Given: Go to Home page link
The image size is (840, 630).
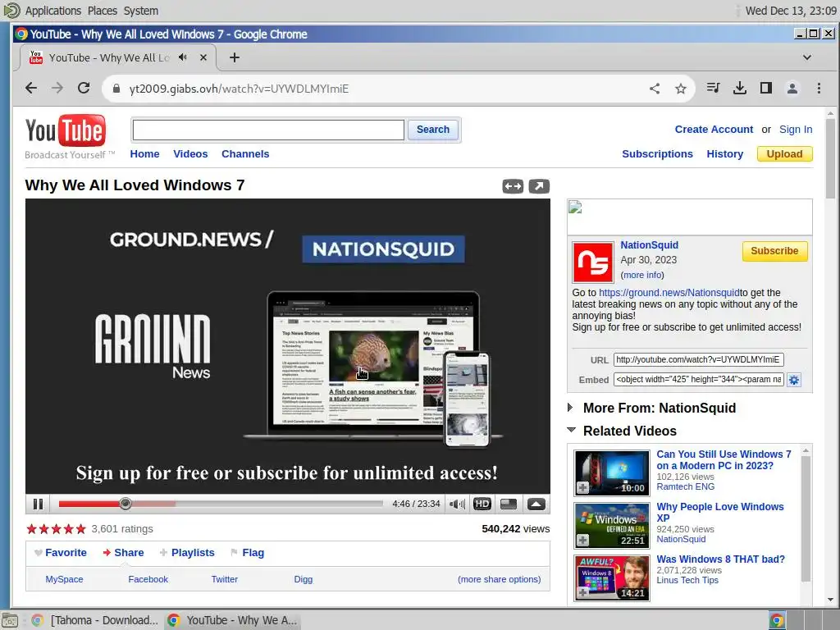Looking at the screenshot, I should (x=144, y=153).
